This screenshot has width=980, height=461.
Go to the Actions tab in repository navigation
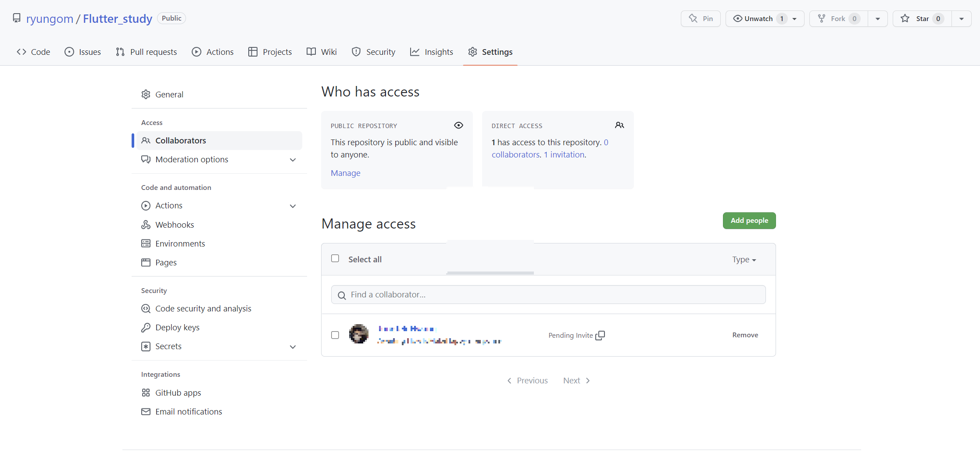(213, 52)
